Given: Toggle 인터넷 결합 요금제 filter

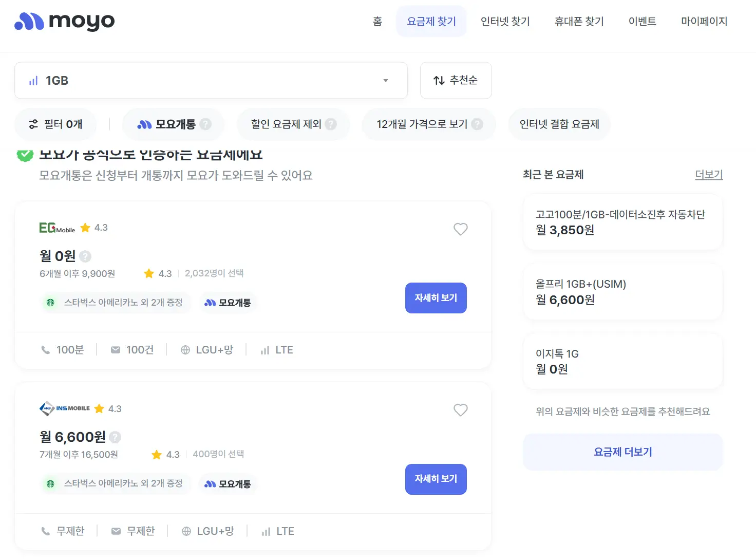Looking at the screenshot, I should coord(559,124).
